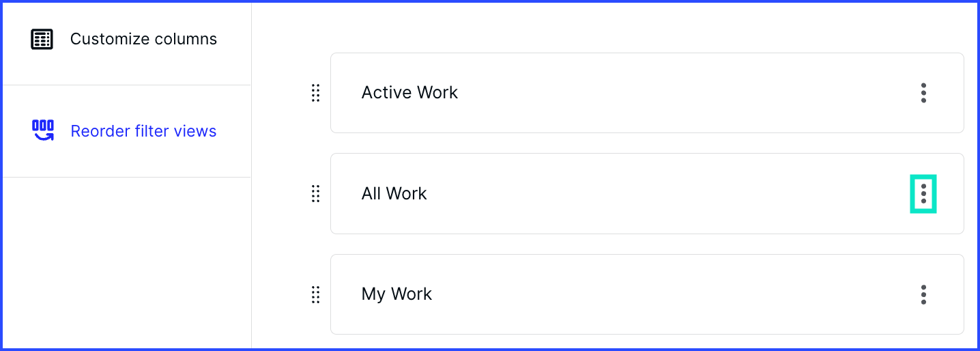Open the three-dot menu for Active Work

point(923,93)
